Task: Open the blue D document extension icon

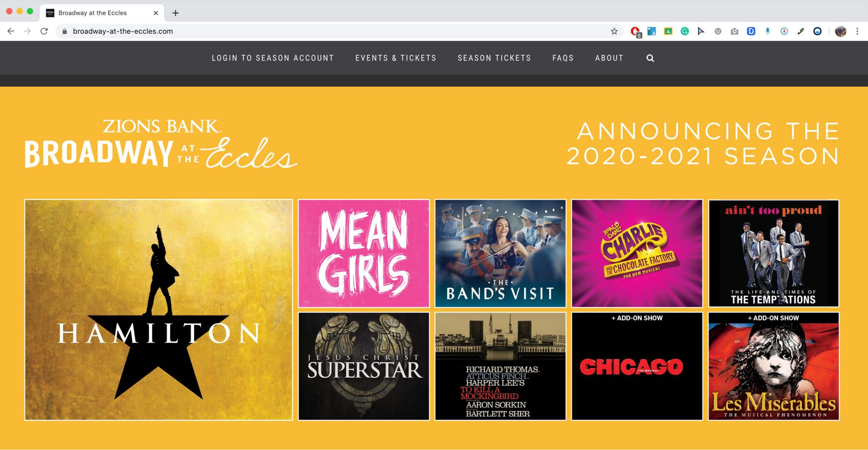Action: click(x=751, y=31)
